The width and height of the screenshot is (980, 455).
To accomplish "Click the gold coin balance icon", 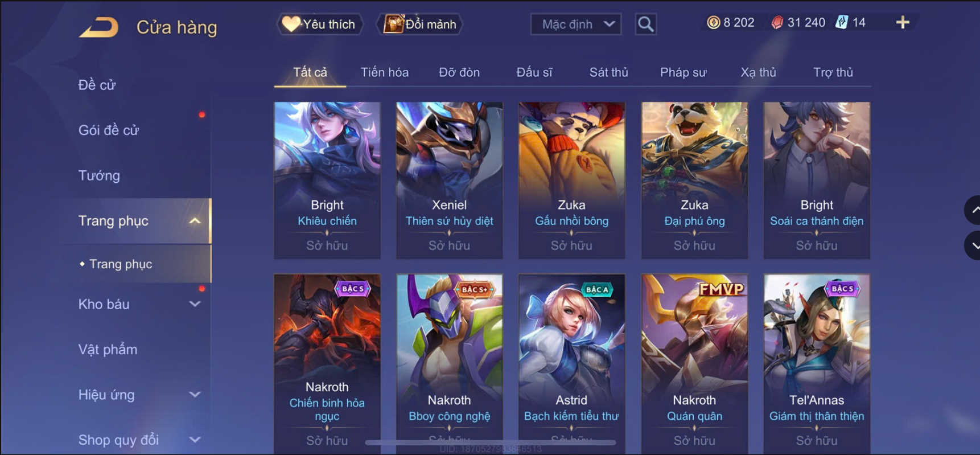I will coord(713,23).
